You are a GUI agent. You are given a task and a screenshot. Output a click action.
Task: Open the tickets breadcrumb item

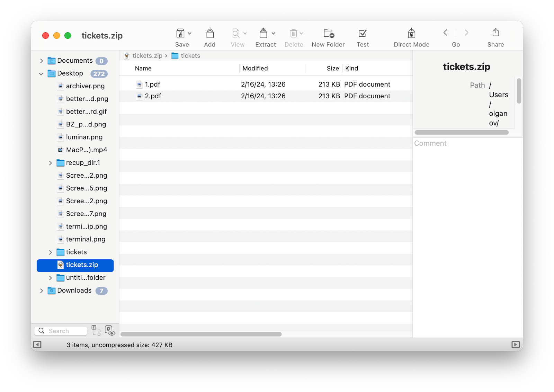[x=191, y=55]
